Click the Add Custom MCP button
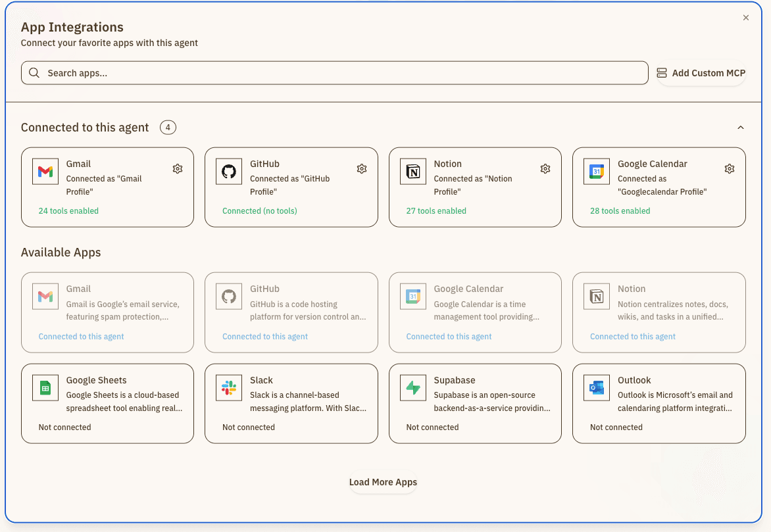The width and height of the screenshot is (771, 532). [701, 73]
